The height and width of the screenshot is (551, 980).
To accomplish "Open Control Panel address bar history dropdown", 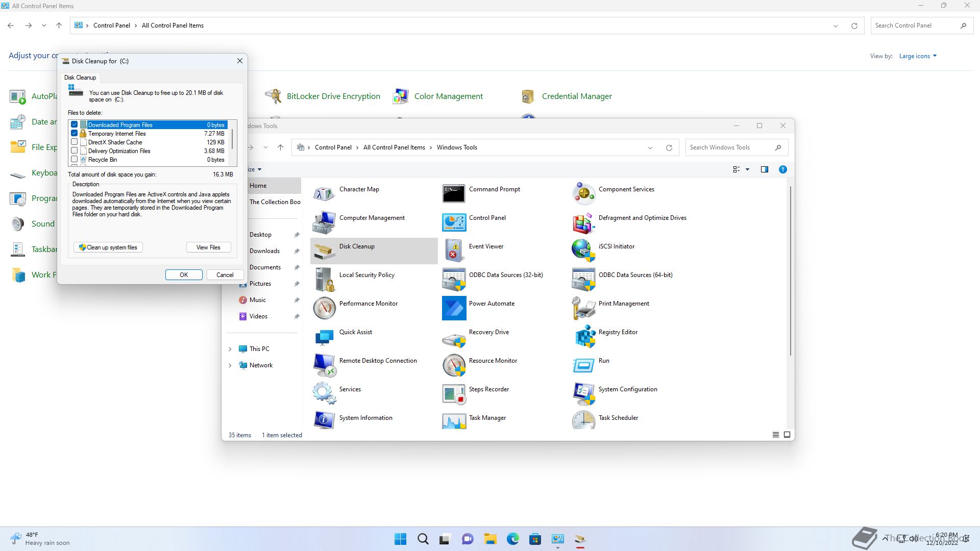I will point(836,26).
